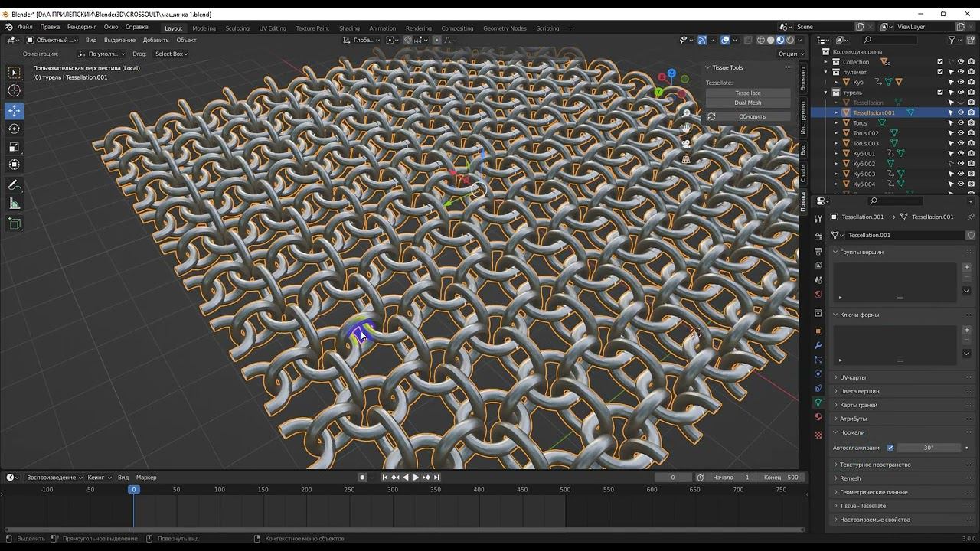Select the Move tool in the toolbar
Image resolution: width=980 pixels, height=551 pixels.
point(15,111)
